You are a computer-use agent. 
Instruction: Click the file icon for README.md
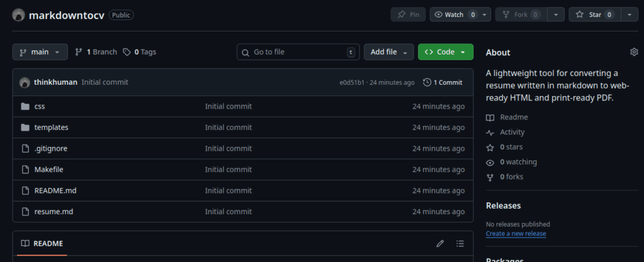pos(25,190)
